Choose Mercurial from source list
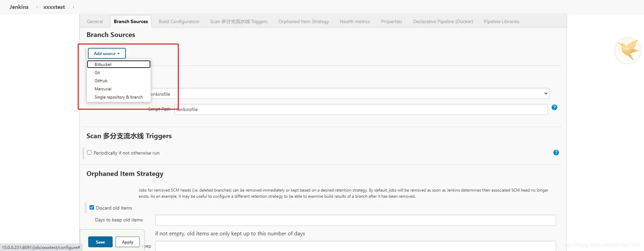Viewport: 644px width, 251px height. [x=119, y=89]
